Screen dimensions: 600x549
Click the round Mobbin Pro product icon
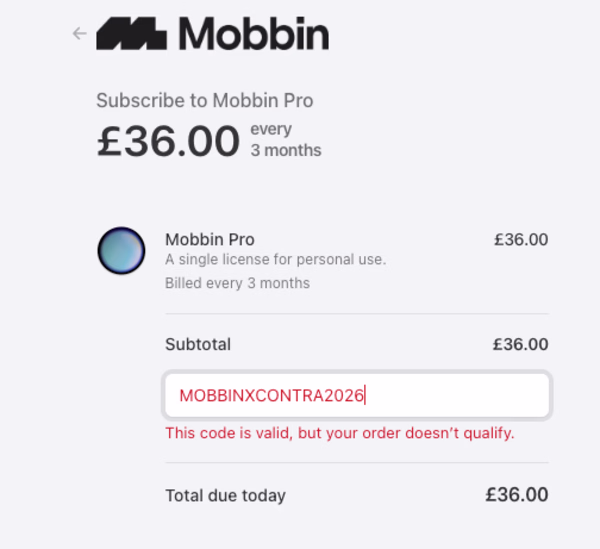121,251
